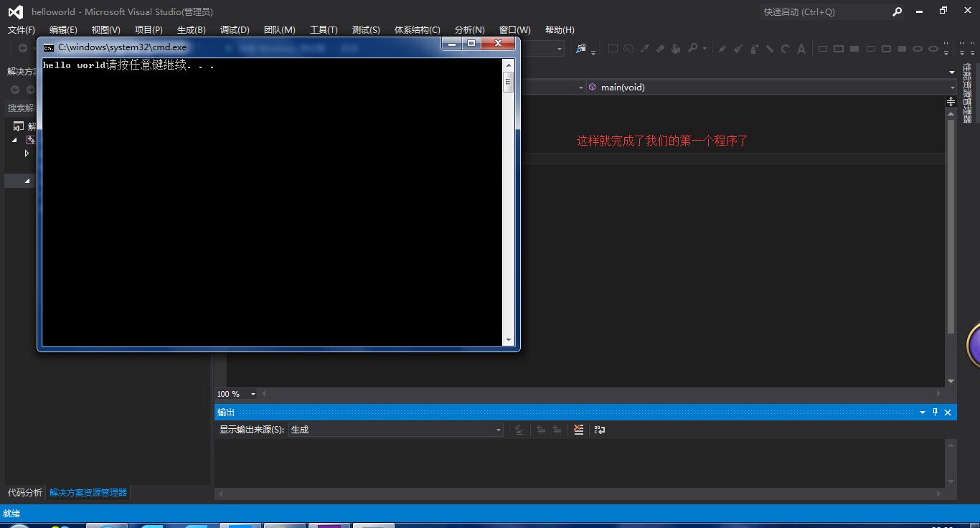Open the 显示输出来源 dropdown showing 生成
The height and width of the screenshot is (528, 980).
click(x=396, y=430)
